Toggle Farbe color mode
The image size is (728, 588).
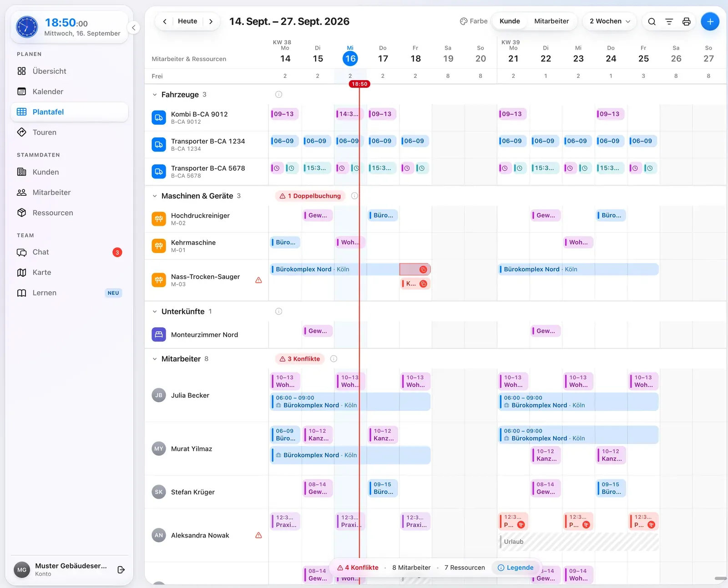pos(474,21)
